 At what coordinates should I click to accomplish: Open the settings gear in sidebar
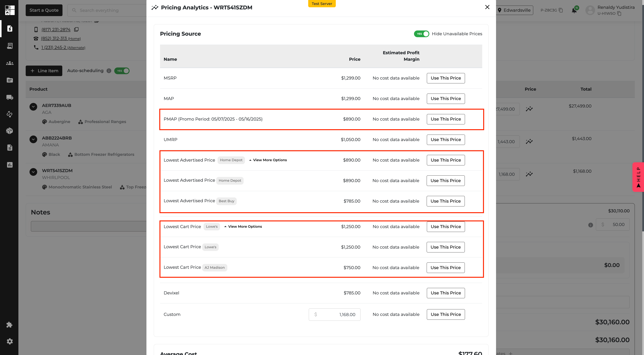pos(10,341)
